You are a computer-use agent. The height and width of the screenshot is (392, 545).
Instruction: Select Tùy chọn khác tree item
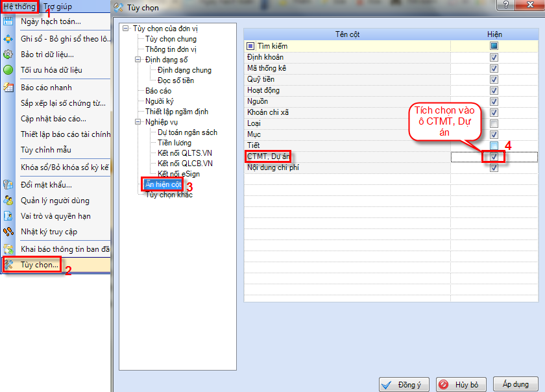169,195
